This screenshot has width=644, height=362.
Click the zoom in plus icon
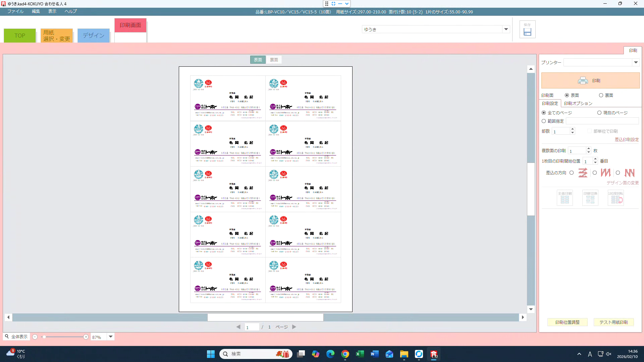[x=86, y=337]
